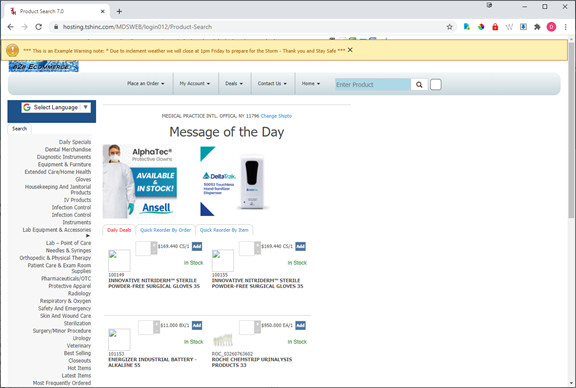Open the AlphaTec Ansell gowns banner
Viewport: 576px width, 388px height.
click(x=140, y=181)
